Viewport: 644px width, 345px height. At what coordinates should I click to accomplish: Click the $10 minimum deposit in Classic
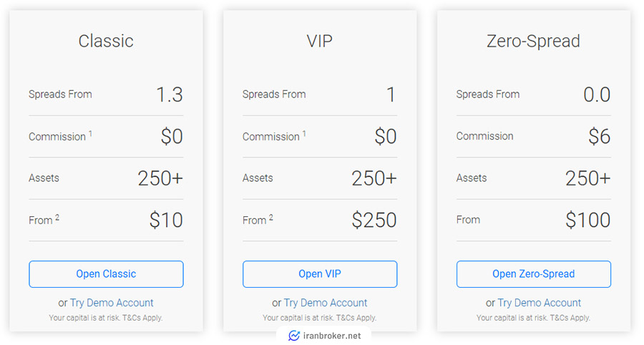[166, 220]
